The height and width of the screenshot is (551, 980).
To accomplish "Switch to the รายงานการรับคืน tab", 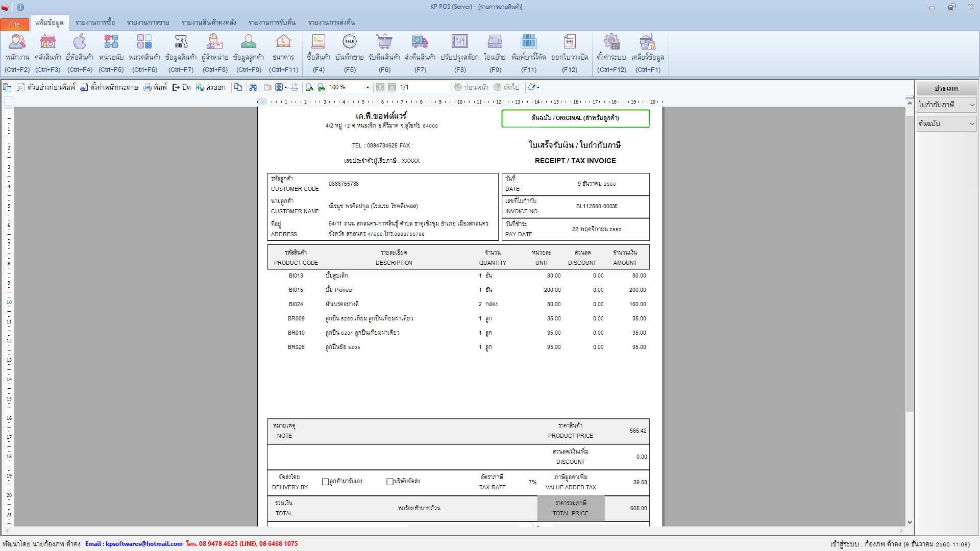I will pyautogui.click(x=272, y=22).
